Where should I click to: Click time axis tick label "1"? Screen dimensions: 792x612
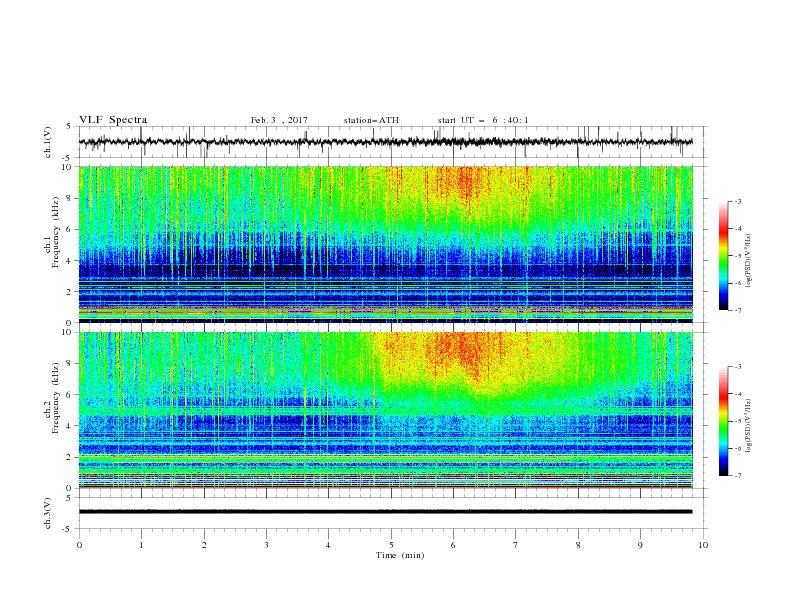tap(141, 545)
